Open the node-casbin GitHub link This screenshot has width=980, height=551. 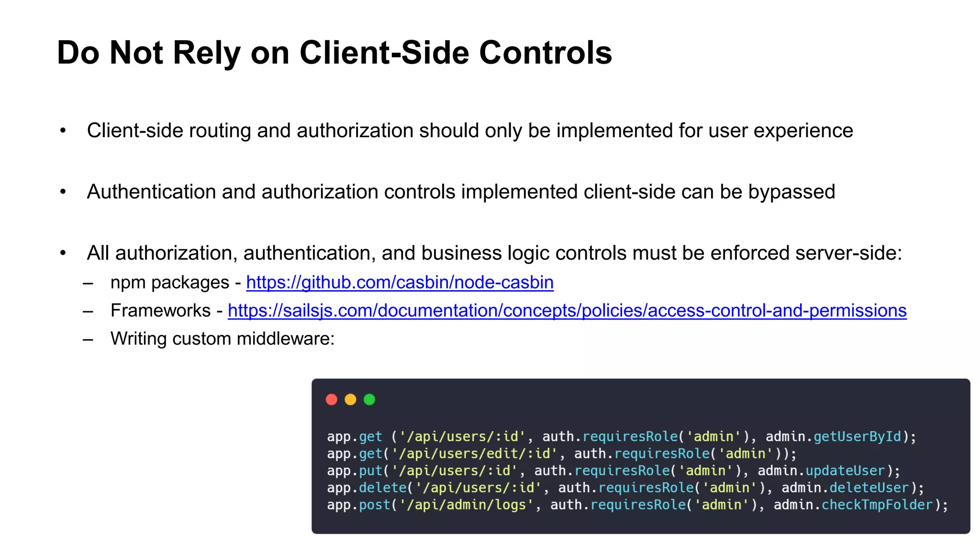[400, 282]
